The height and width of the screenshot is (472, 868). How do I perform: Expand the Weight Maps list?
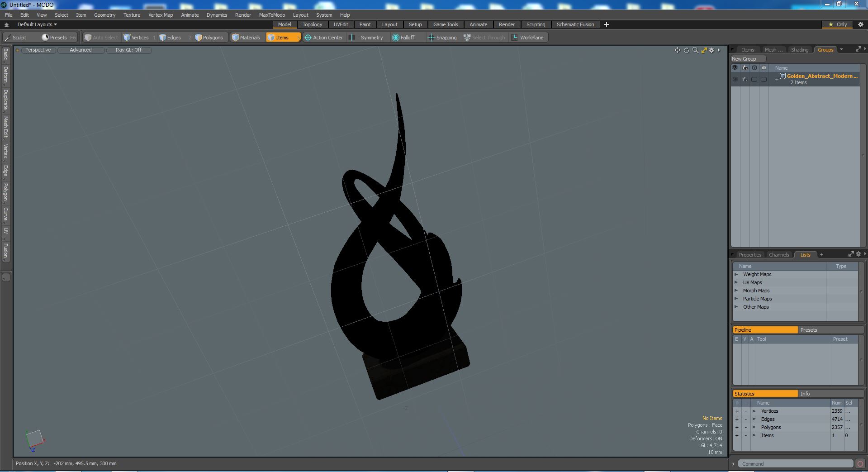click(736, 274)
